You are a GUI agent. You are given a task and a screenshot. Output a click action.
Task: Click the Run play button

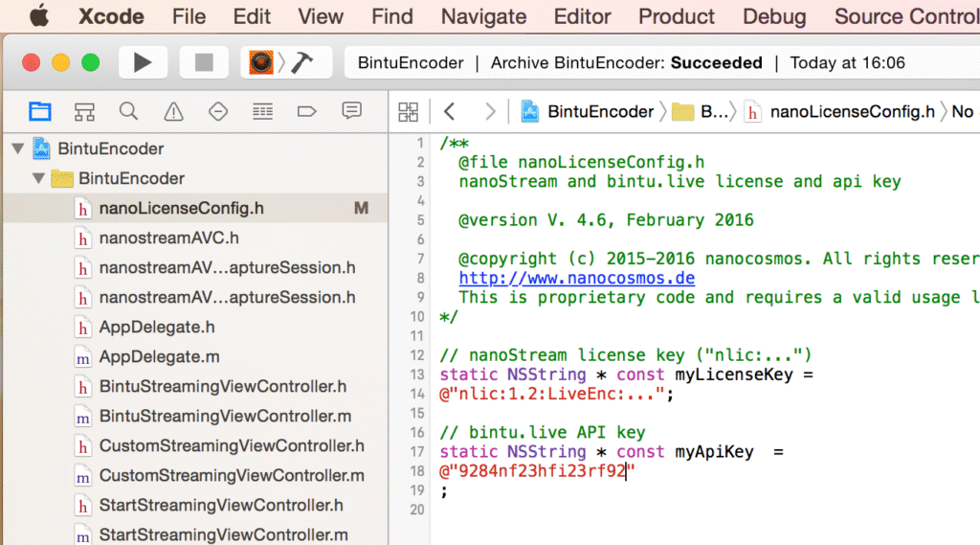[x=143, y=63]
